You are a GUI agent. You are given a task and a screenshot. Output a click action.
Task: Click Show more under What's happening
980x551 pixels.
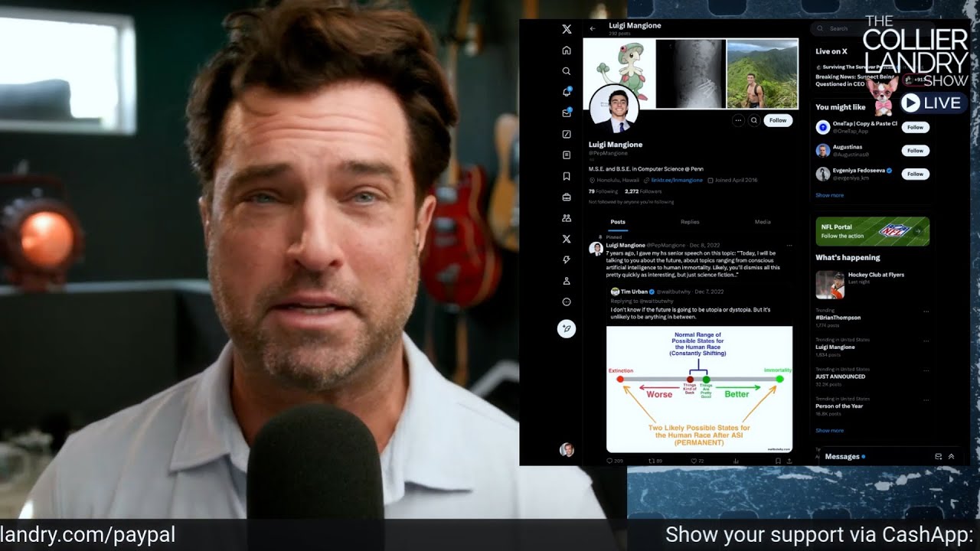829,431
